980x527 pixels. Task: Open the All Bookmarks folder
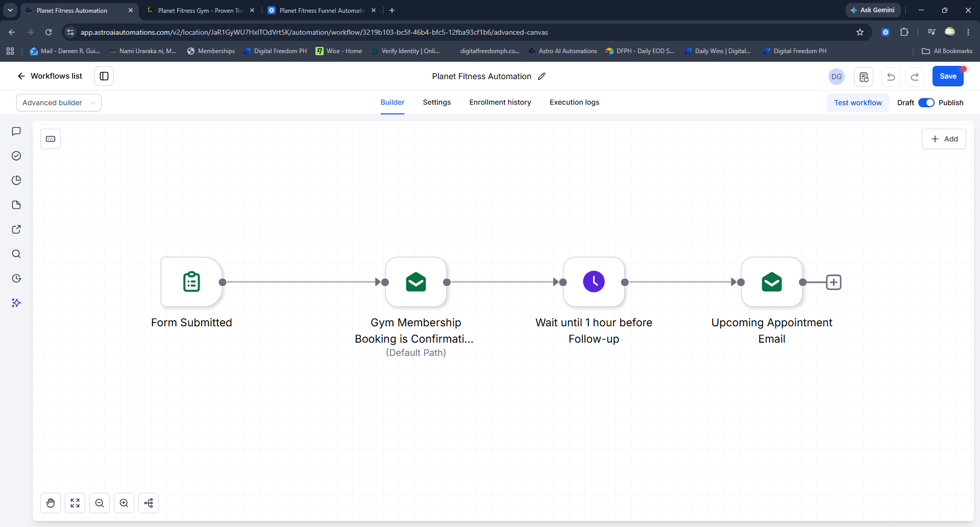[947, 51]
